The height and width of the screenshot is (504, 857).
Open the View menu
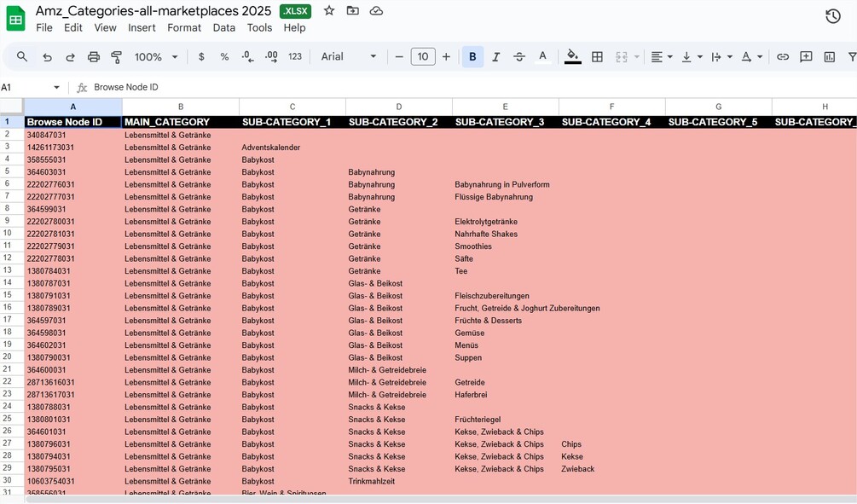click(x=105, y=27)
